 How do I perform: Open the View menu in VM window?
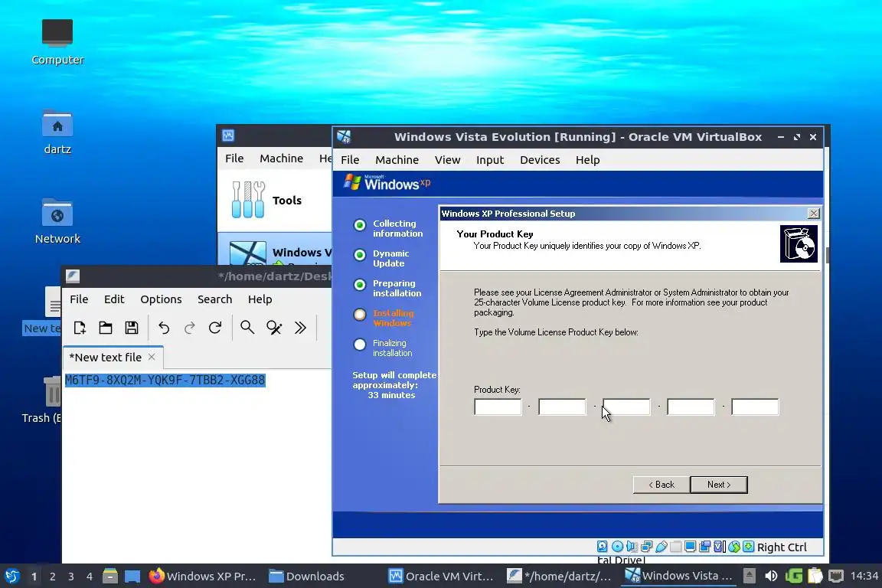click(447, 160)
